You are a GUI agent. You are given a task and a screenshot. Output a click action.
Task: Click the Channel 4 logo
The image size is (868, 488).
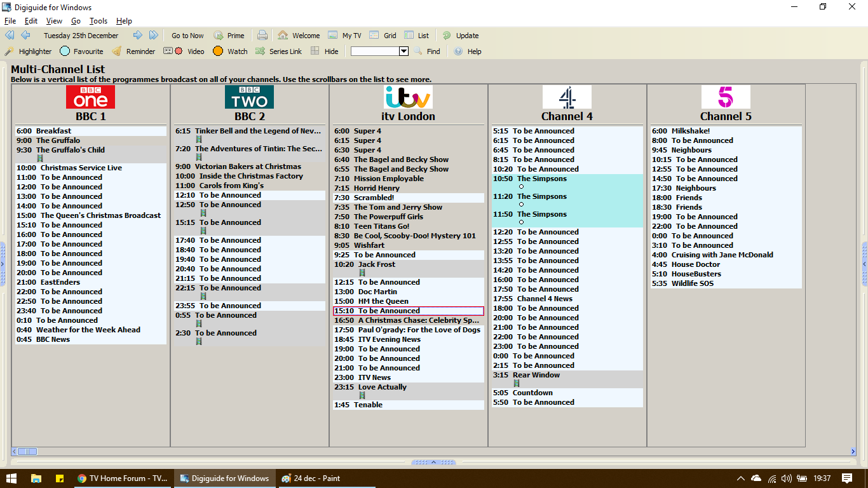(x=567, y=97)
